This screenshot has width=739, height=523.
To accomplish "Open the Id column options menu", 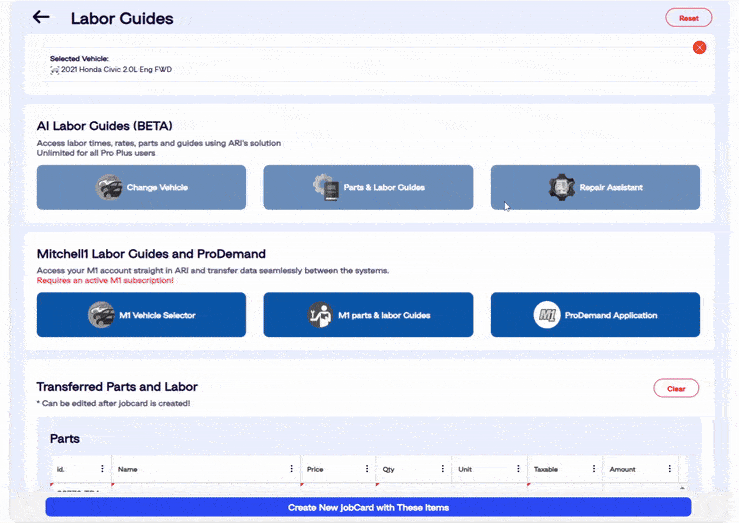I will (x=102, y=468).
